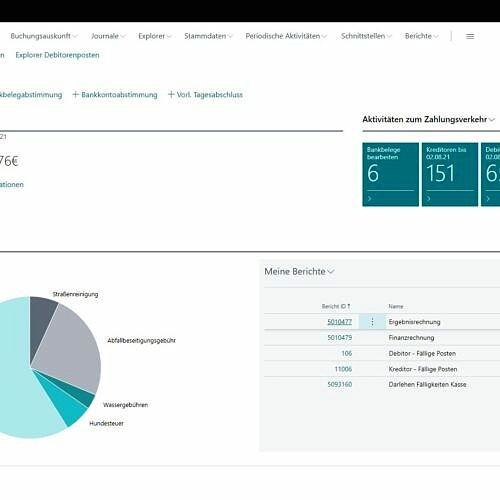500x500 pixels.
Task: Open report ID 106
Action: 346,353
